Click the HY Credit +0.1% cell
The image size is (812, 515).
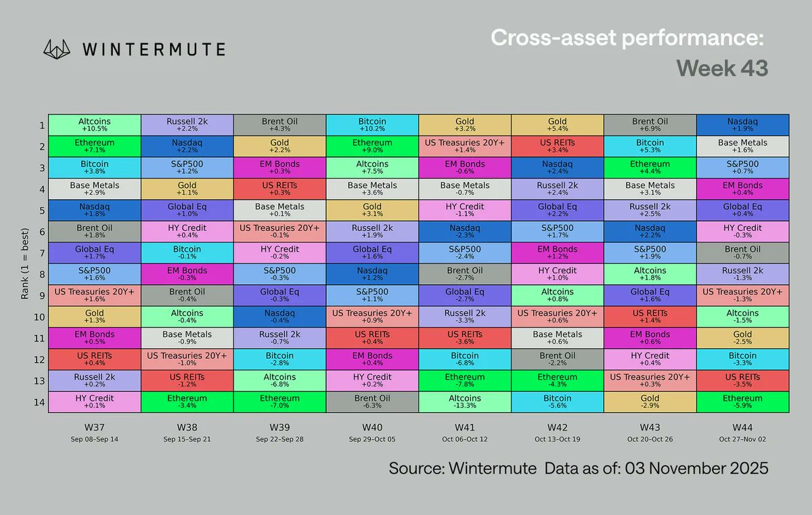click(95, 402)
